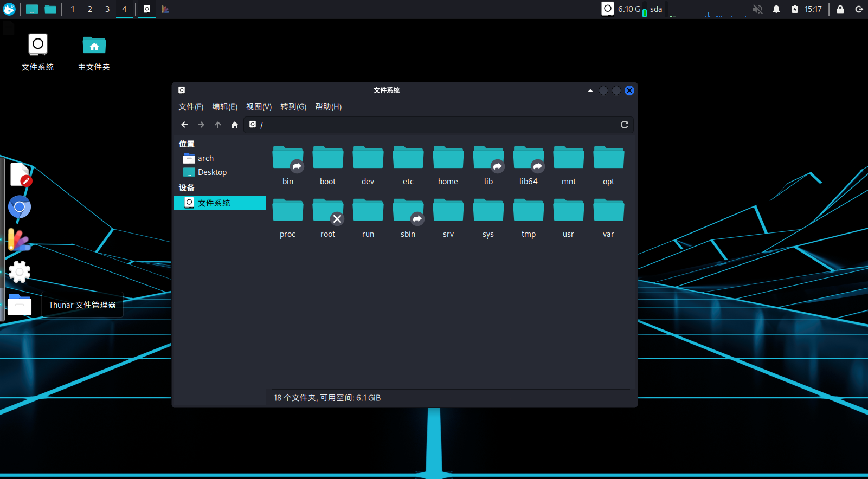Open the logout session icon

(859, 9)
